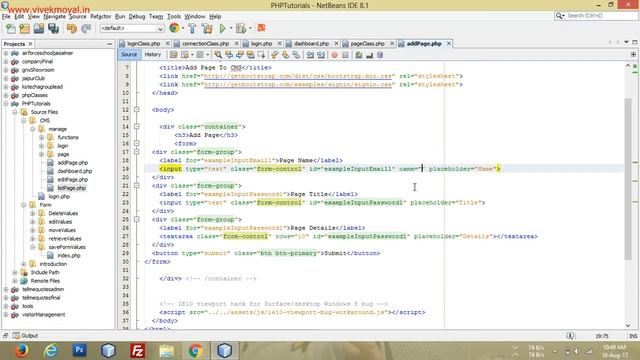The width and height of the screenshot is (640, 360).
Task: Switch to the loginClass.php tab
Action: pos(143,43)
